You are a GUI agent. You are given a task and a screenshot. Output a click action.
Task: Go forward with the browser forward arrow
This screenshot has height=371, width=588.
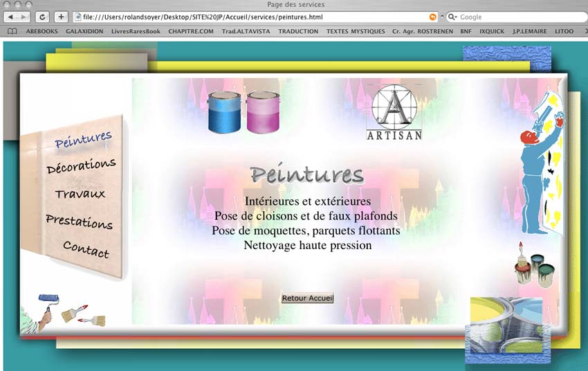(24, 17)
